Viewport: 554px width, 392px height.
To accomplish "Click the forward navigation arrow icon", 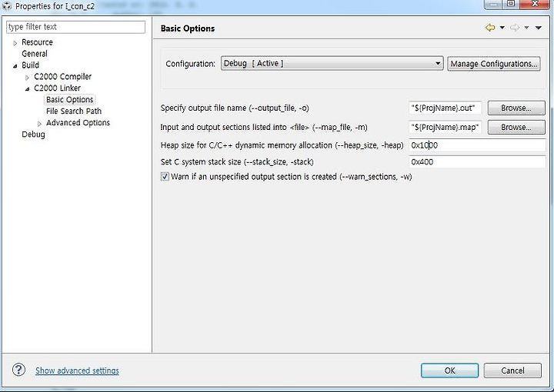I will [515, 28].
